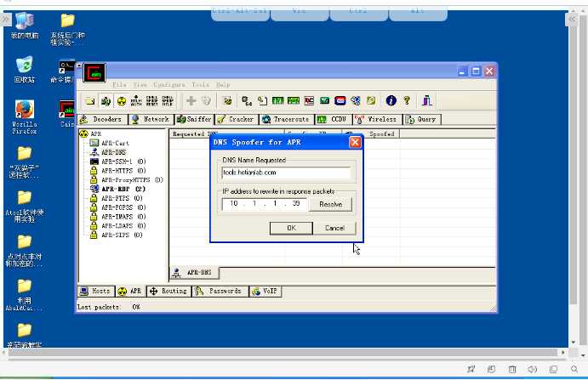
Task: Switch to the Network tab
Action: (151, 119)
